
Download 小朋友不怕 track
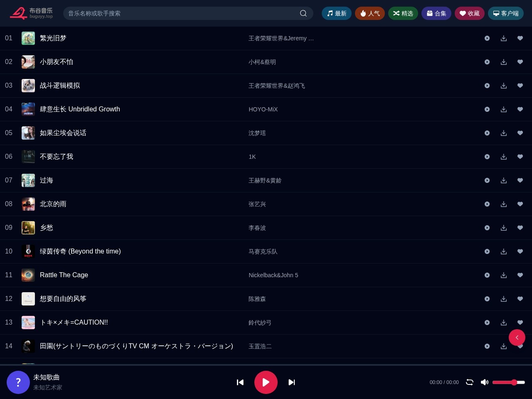pos(504,62)
